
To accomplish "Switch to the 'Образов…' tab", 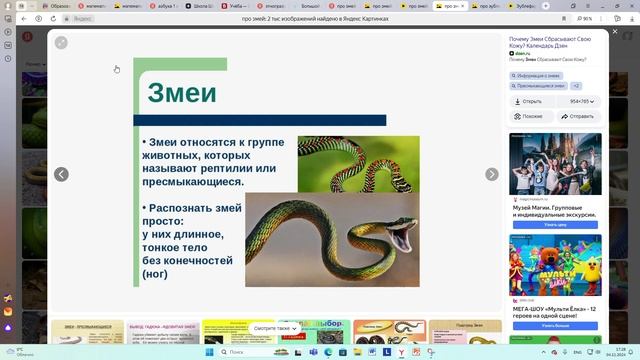I will [56, 6].
